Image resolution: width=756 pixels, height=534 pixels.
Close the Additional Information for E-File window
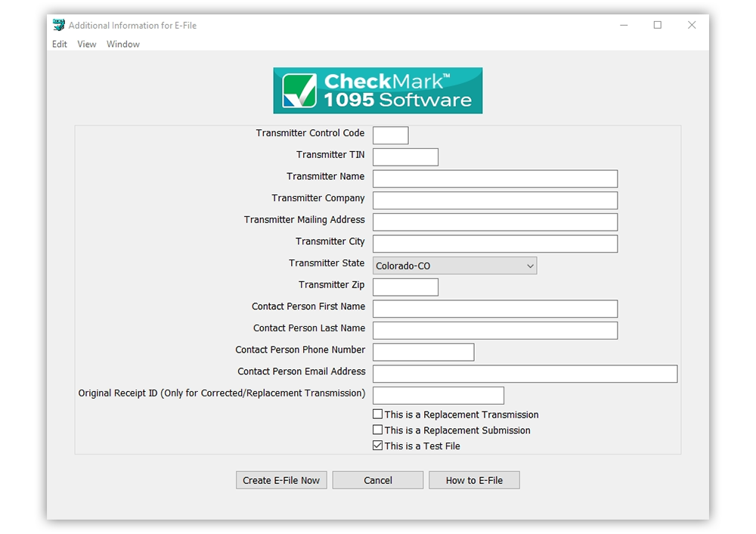(692, 25)
